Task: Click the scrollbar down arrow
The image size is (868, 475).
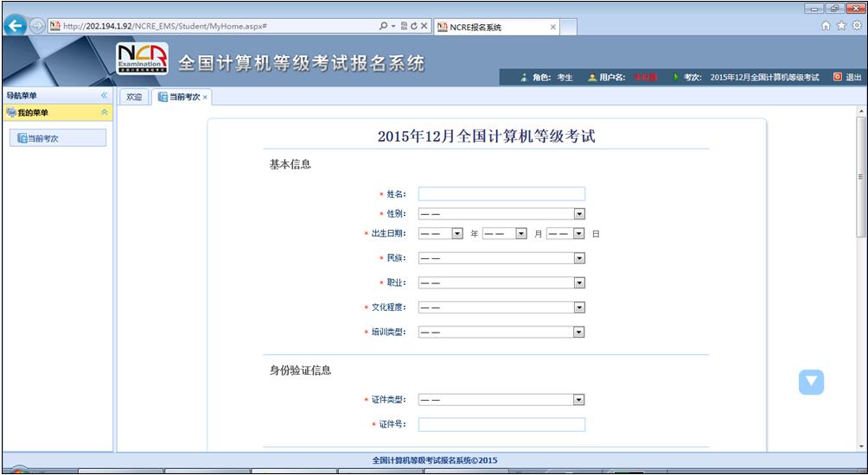Action: [x=861, y=446]
